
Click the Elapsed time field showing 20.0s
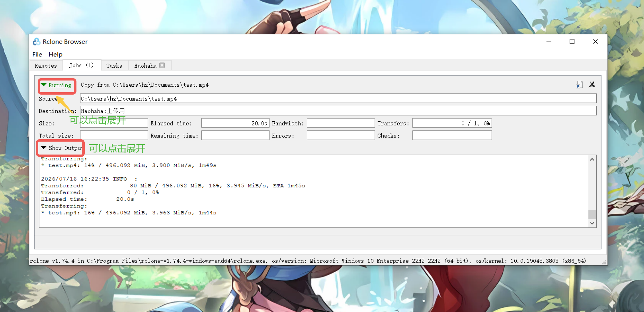click(235, 123)
